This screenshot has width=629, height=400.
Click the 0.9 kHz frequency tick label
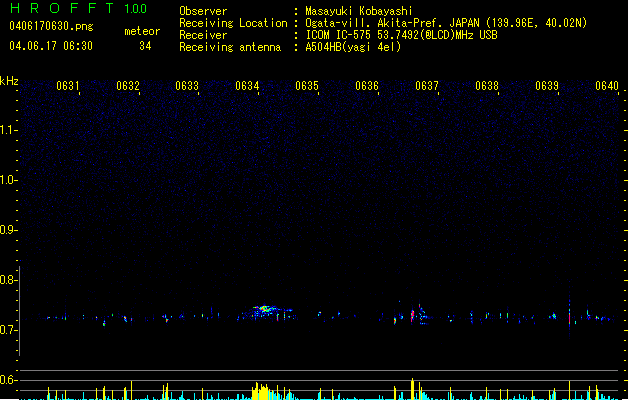click(x=8, y=230)
